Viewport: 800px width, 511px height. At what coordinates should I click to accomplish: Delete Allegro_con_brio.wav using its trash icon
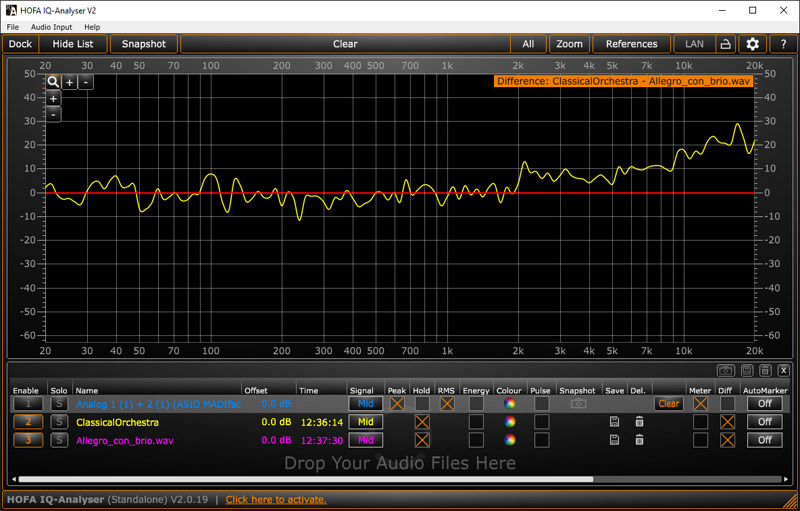click(x=639, y=440)
